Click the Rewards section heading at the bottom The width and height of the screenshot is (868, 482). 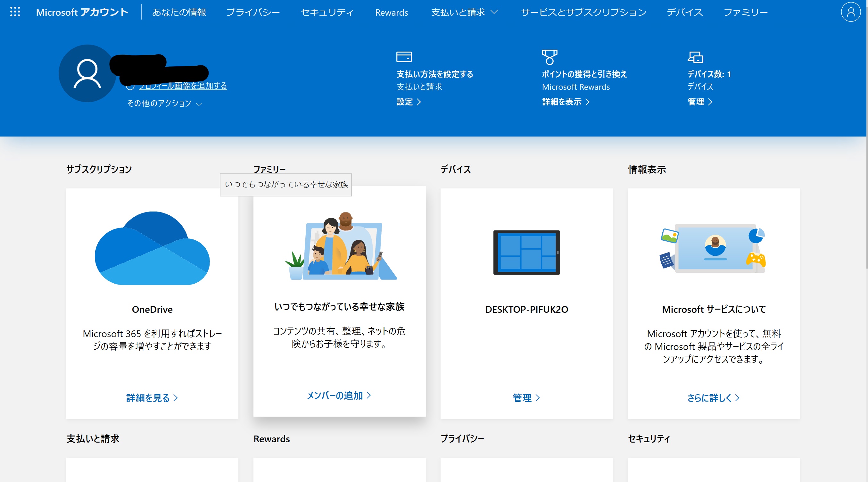pos(272,439)
